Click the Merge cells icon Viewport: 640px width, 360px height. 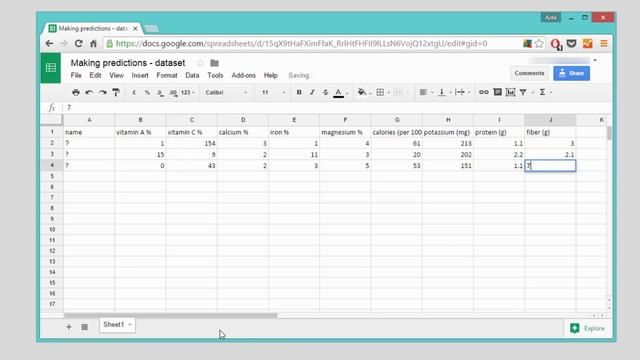(398, 92)
